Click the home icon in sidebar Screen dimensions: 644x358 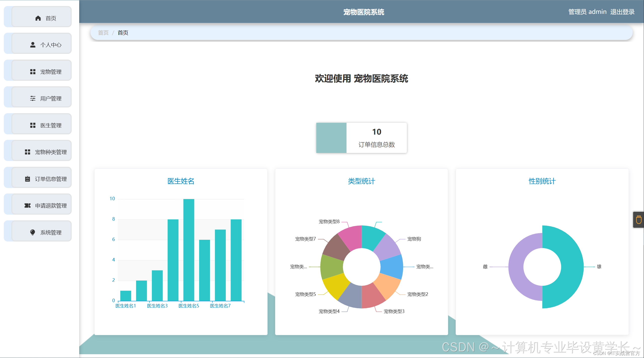click(38, 18)
